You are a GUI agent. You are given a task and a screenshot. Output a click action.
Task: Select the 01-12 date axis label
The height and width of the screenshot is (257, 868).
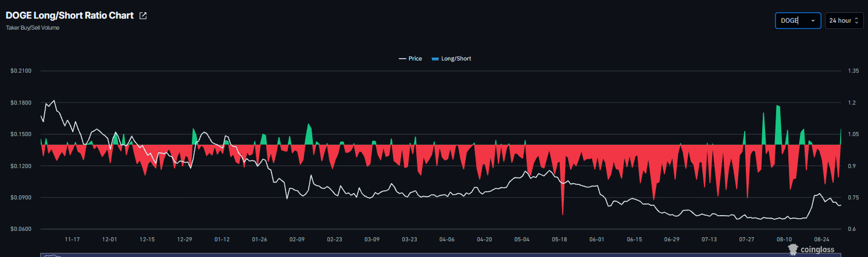click(x=222, y=239)
